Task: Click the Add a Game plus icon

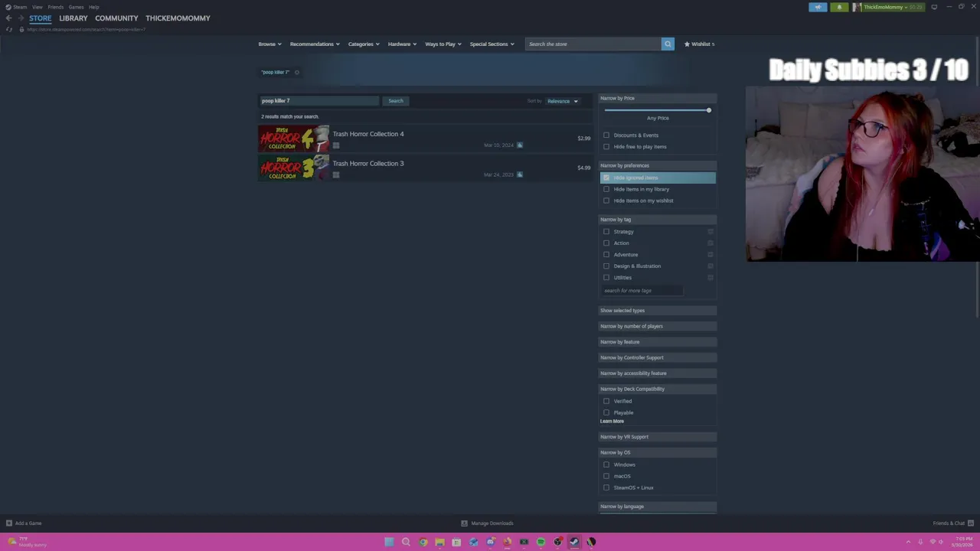Action: tap(9, 523)
